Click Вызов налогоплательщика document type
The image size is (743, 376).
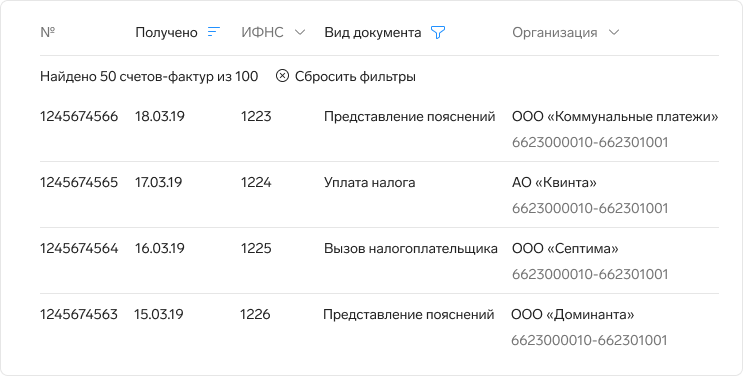(410, 248)
